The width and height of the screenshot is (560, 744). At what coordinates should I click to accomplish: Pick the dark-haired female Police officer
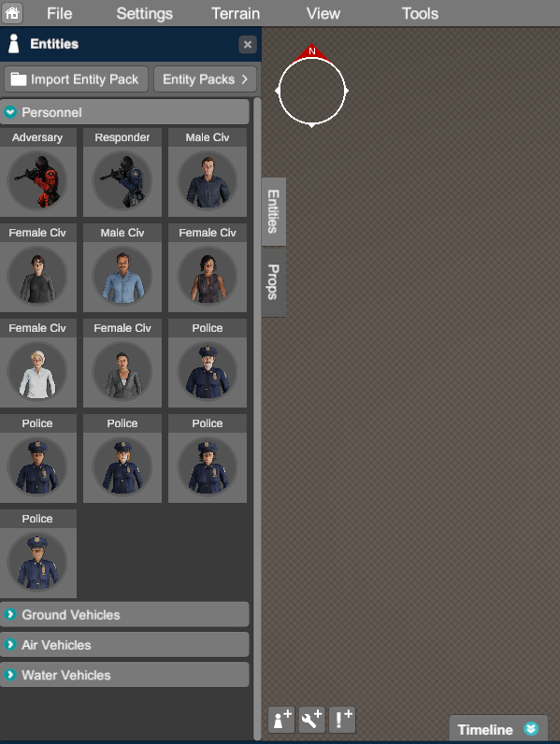coord(208,458)
